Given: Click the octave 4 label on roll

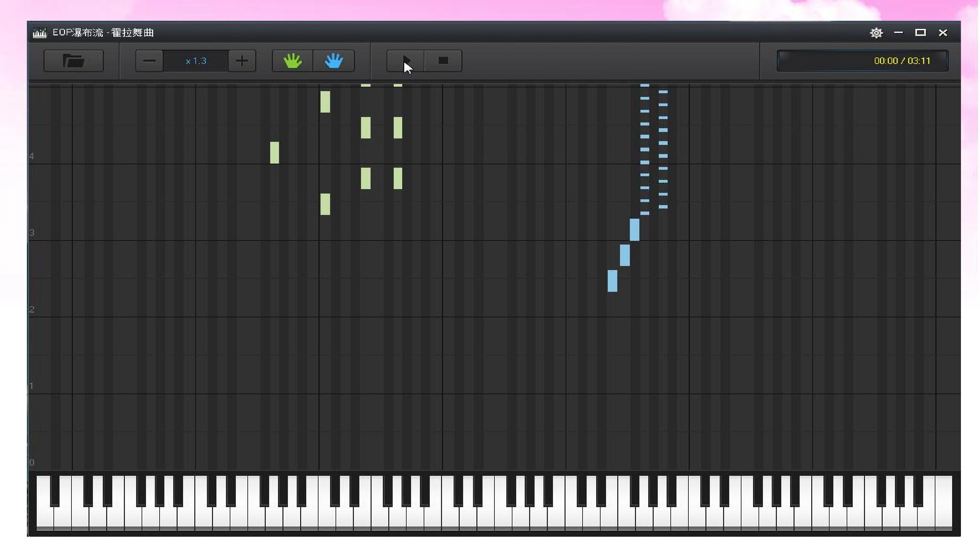Looking at the screenshot, I should (x=32, y=156).
